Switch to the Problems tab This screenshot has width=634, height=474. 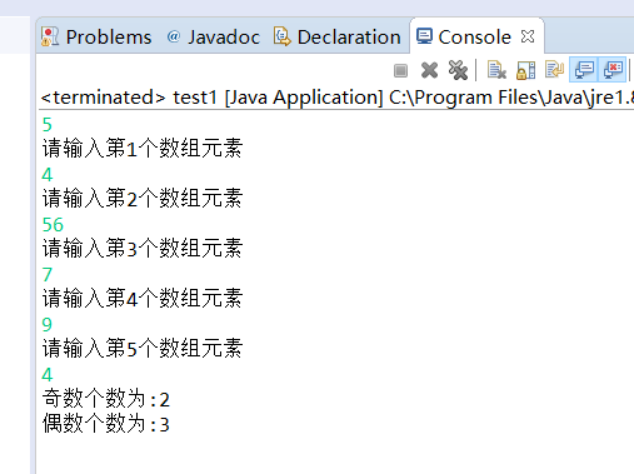[97, 37]
